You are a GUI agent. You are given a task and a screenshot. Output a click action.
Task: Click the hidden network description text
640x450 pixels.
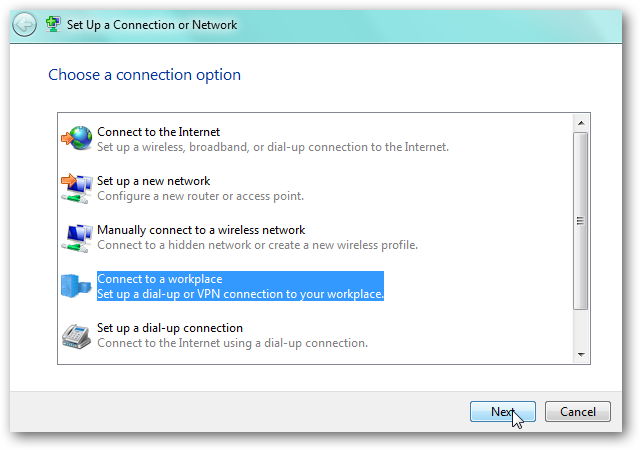pyautogui.click(x=257, y=245)
